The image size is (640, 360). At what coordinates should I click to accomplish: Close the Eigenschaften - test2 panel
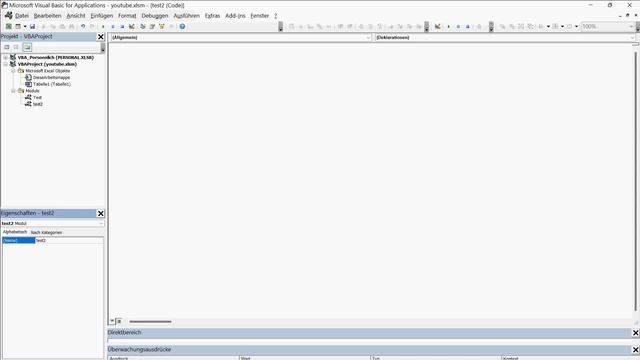(x=101, y=213)
